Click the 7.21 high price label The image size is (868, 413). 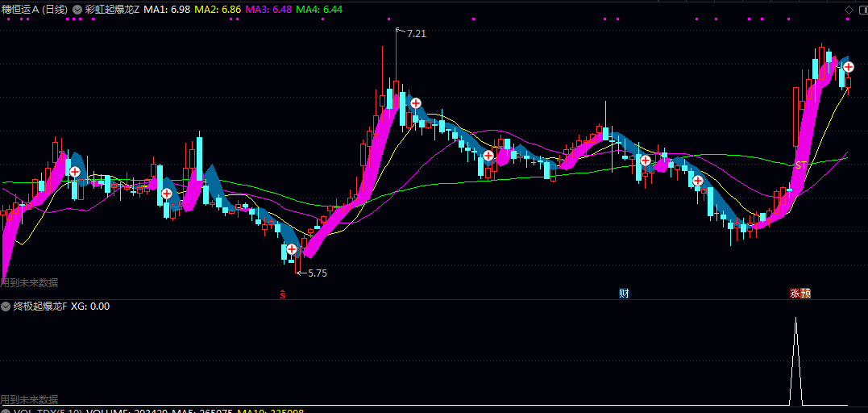pos(417,34)
